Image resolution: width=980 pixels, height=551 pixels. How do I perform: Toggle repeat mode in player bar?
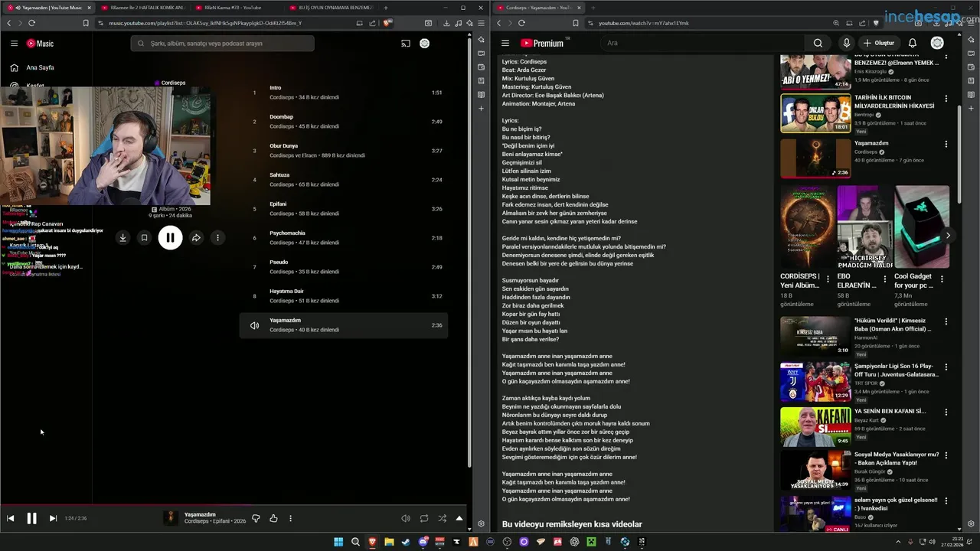coord(424,518)
